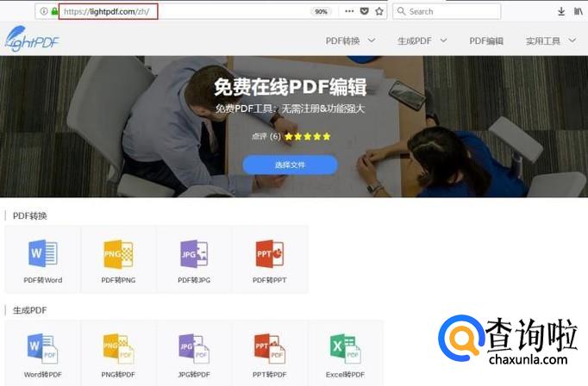Bookmark this page with the star icon
588x386 pixels.
[x=379, y=11]
